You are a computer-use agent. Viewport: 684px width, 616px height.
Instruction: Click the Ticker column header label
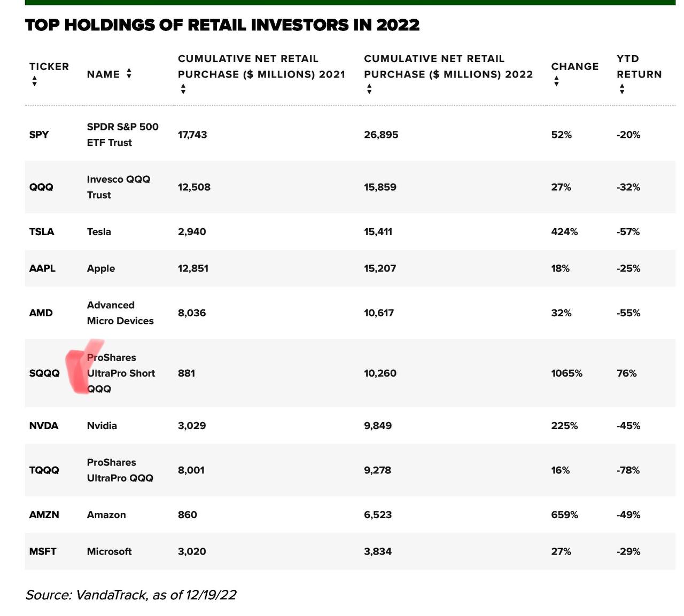click(x=49, y=66)
